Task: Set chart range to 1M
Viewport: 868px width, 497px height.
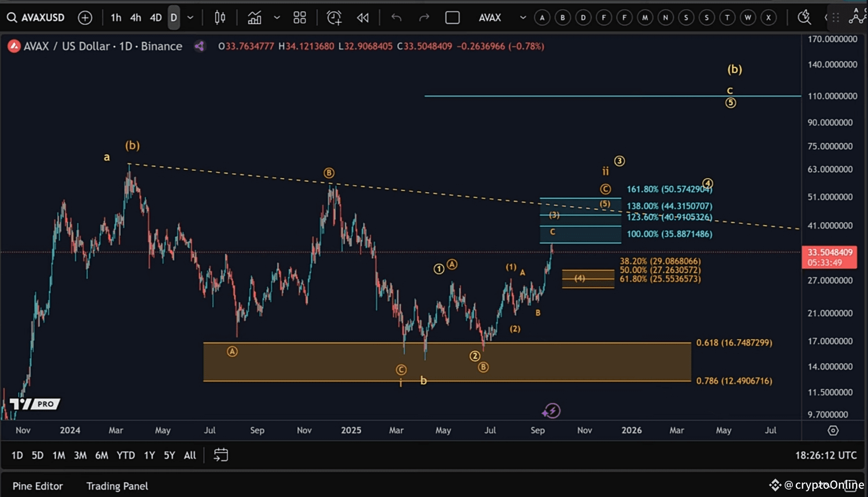Action: point(59,455)
